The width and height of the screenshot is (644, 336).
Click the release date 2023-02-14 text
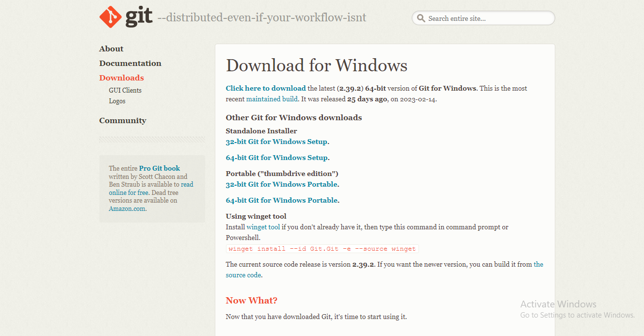click(x=419, y=99)
